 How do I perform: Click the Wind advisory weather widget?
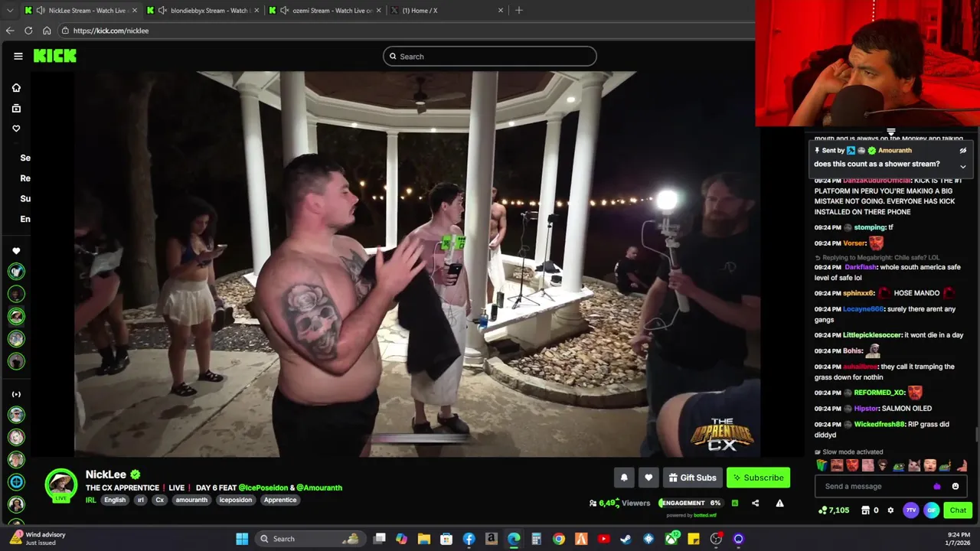38,539
